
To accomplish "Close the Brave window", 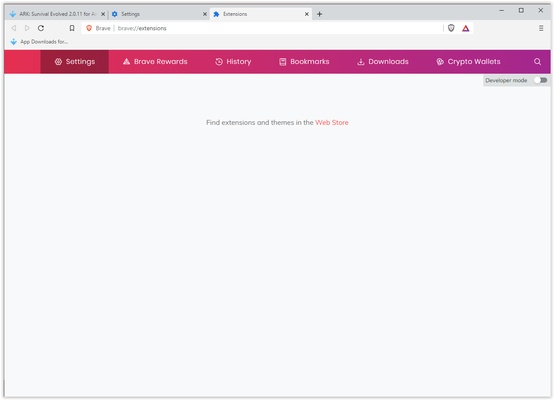I will tap(541, 11).
